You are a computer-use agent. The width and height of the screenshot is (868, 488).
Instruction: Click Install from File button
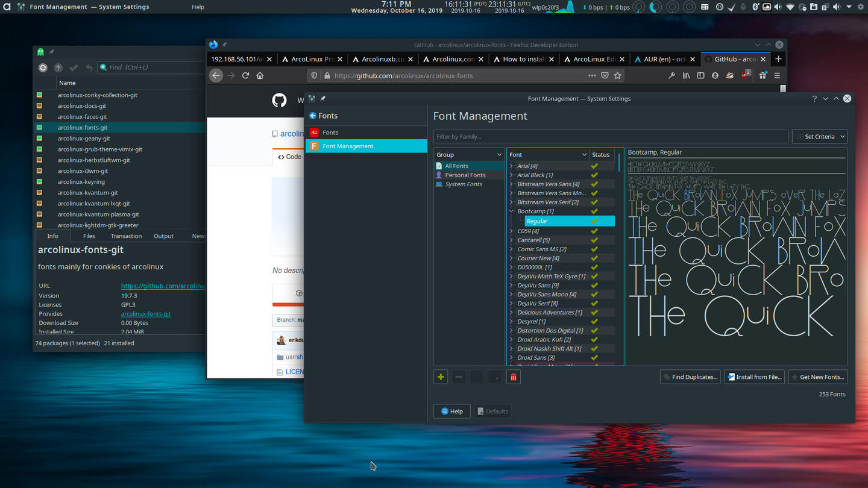(x=755, y=377)
